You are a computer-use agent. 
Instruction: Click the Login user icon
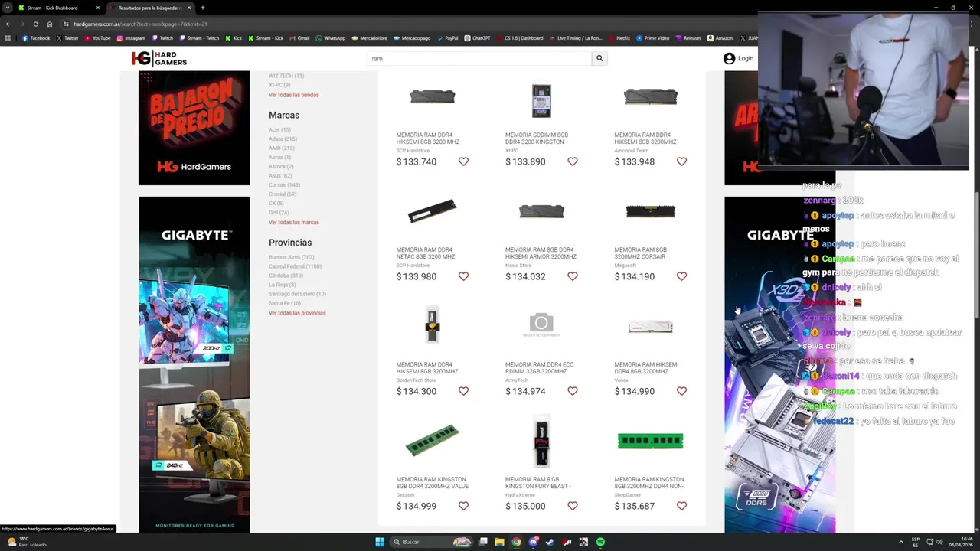(729, 58)
